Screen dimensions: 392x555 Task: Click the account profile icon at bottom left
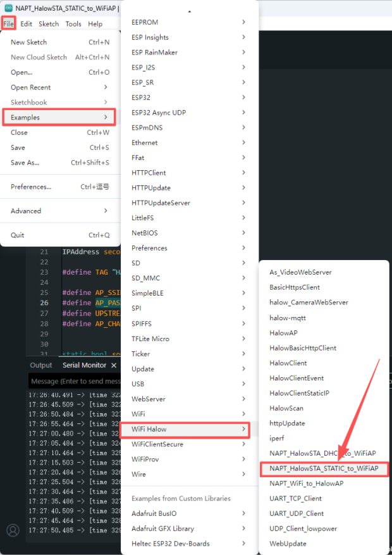coord(13,530)
